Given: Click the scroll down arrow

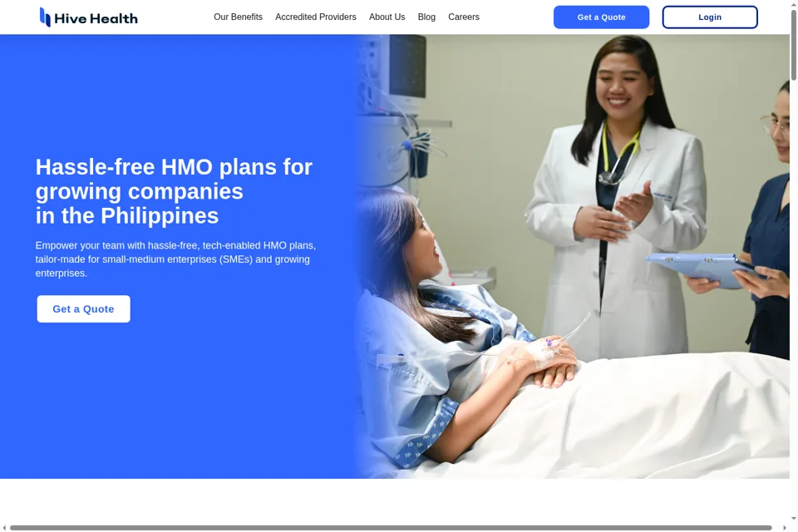Looking at the screenshot, I should tap(793, 518).
